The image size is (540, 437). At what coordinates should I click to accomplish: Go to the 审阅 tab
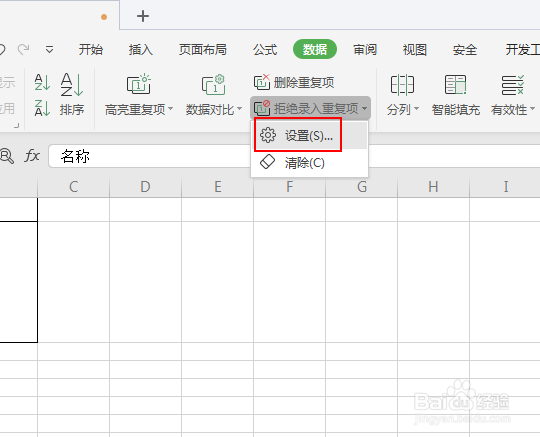[x=365, y=50]
